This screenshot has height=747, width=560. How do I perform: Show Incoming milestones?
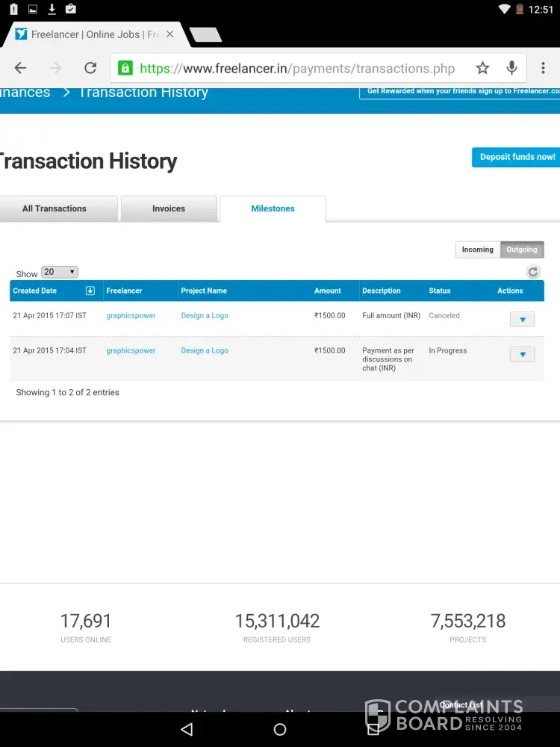(x=478, y=249)
